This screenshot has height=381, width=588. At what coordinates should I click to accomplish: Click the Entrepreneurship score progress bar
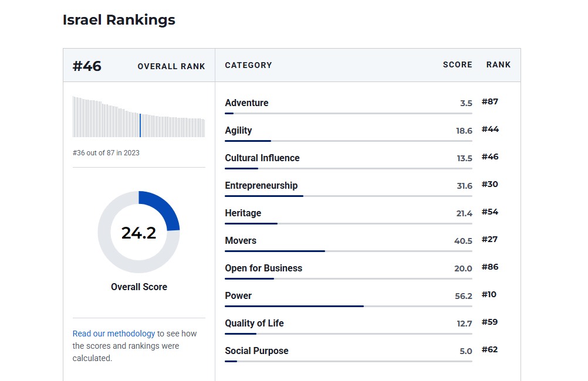coord(349,196)
